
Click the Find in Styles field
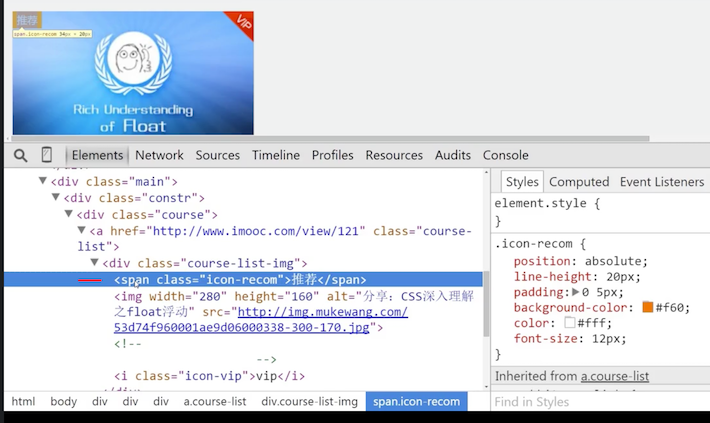point(590,402)
